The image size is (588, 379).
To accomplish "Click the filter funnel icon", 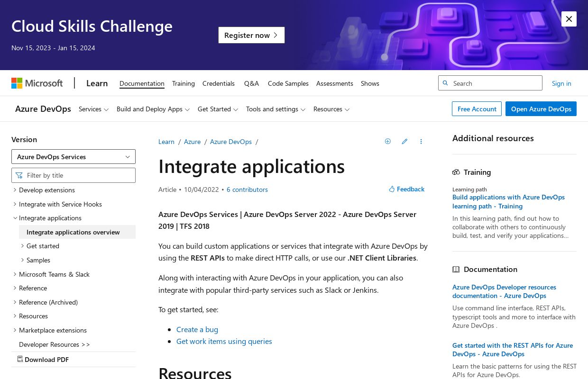I will point(19,175).
